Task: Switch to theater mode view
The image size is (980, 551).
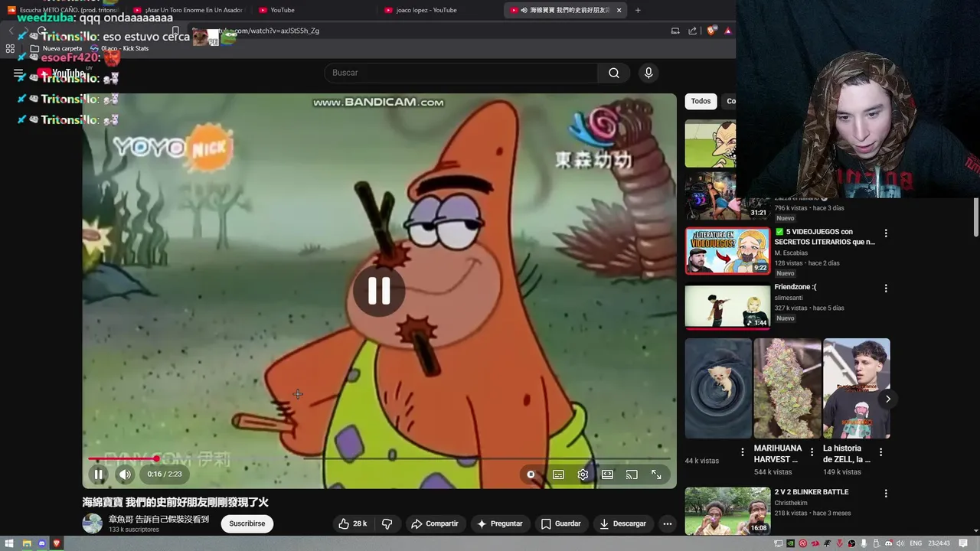Action: [607, 474]
